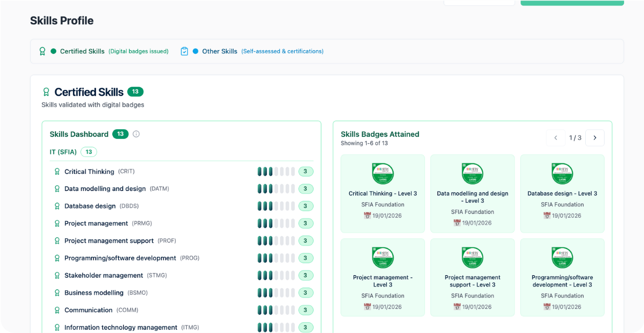Click the Database design level bar indicator
Screen dimensions: 644x333
[x=276, y=206]
